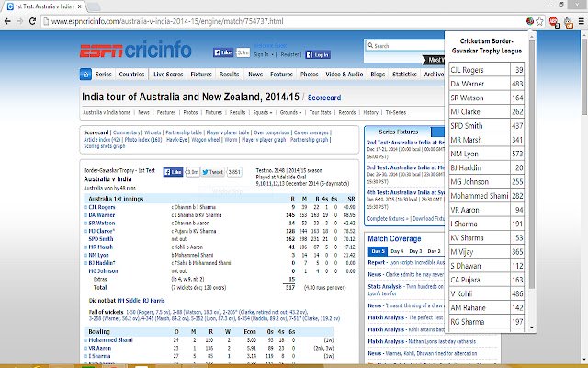The image size is (588, 368).
Task: Open the Live Scores menu
Action: (x=168, y=74)
